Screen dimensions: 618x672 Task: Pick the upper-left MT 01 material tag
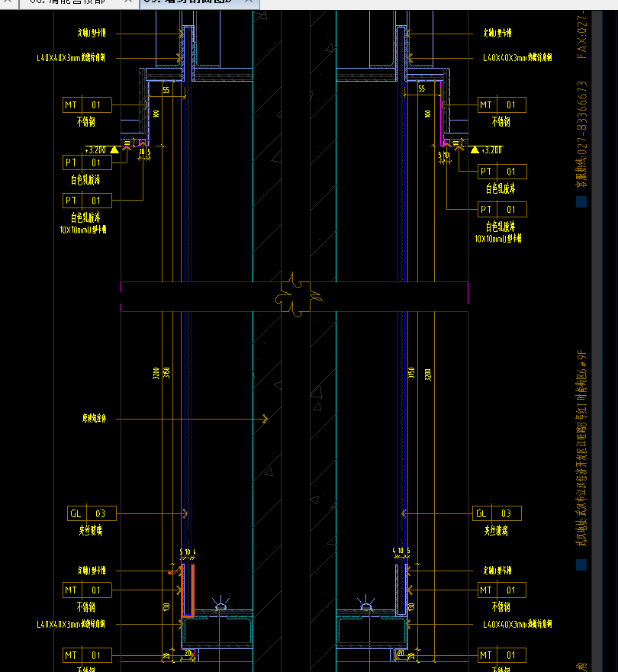point(87,105)
